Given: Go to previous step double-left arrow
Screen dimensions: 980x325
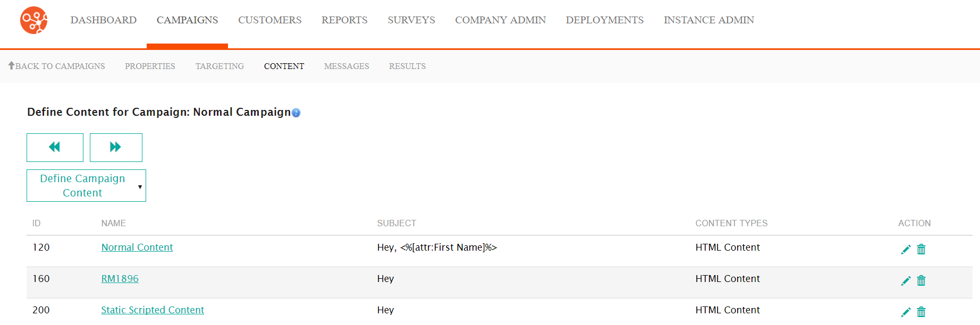Looking at the screenshot, I should click(x=55, y=147).
